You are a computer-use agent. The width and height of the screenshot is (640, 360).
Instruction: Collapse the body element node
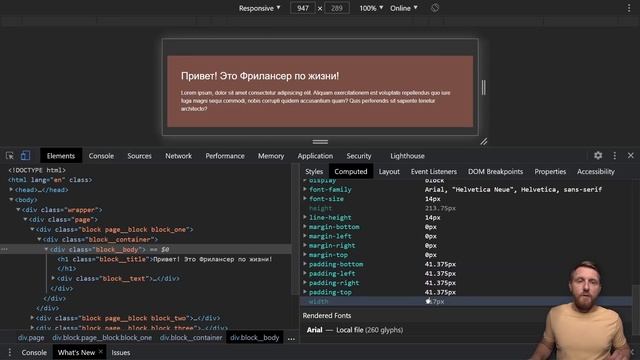[11, 200]
